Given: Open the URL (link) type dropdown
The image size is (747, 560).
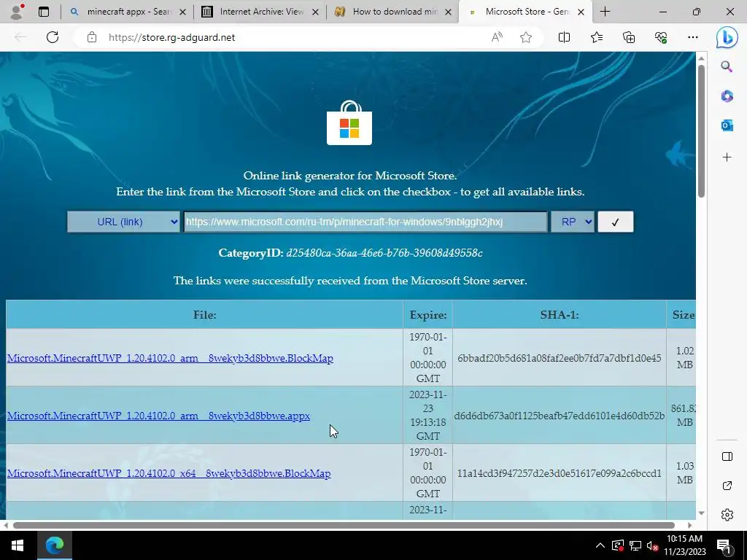Looking at the screenshot, I should click(x=123, y=222).
